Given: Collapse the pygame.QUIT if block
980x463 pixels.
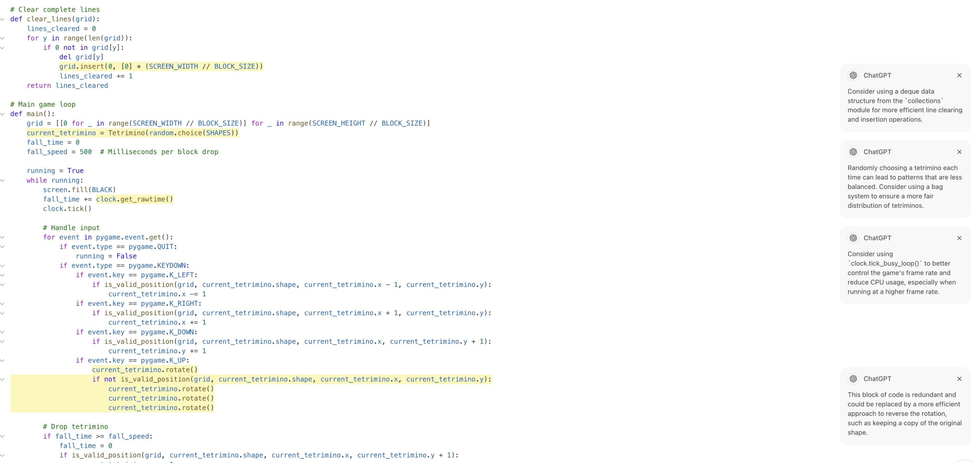Looking at the screenshot, I should coord(2,247).
